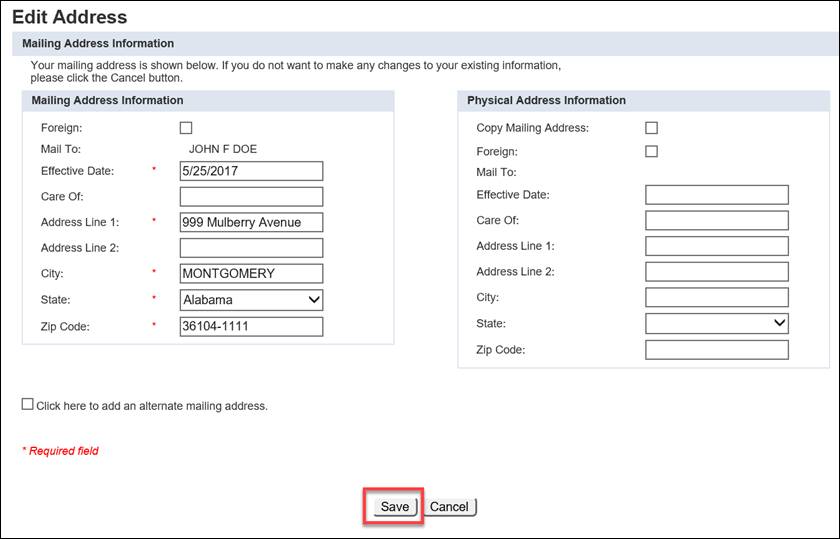Image resolution: width=840 pixels, height=539 pixels.
Task: Select the mailing Care Of field
Action: point(251,197)
